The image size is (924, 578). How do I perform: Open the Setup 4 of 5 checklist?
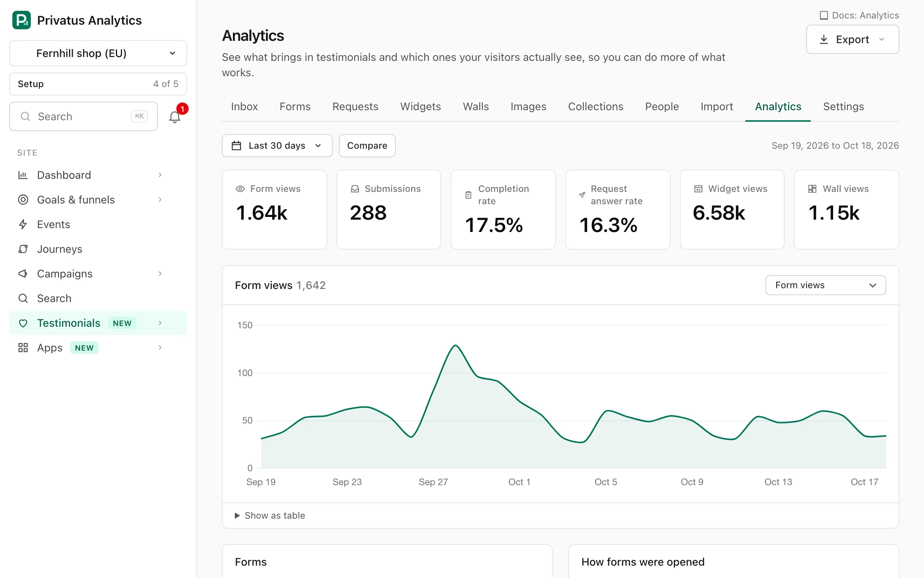[98, 84]
